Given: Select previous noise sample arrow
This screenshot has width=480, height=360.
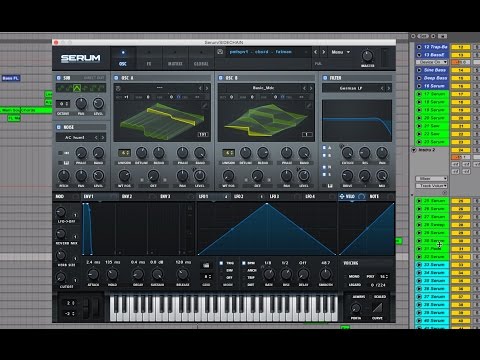Looking at the screenshot, I should pyautogui.click(x=96, y=137).
